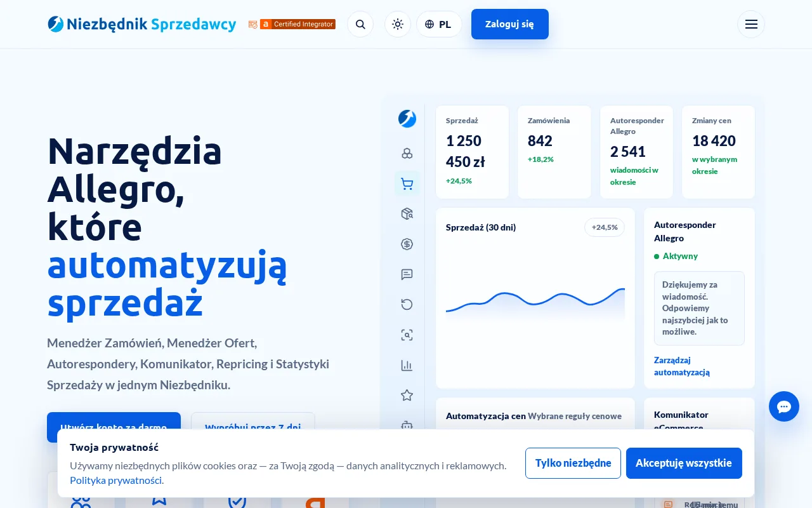Click the Komunikator eCommerce heading
Screen dimensions: 812x508
681,421
